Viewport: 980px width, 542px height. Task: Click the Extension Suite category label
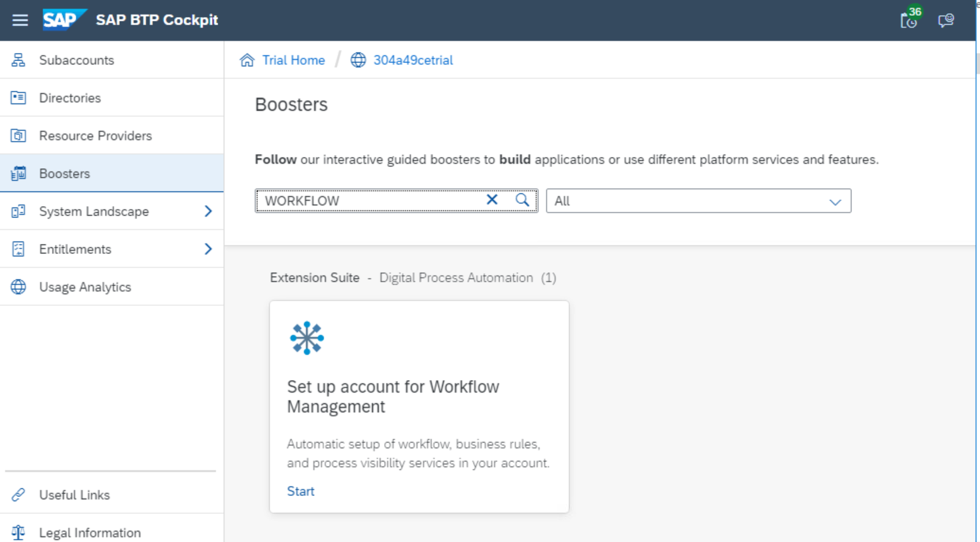coord(315,278)
